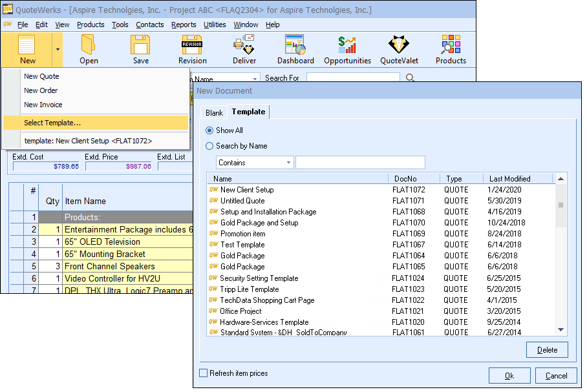
Task: Switch to the Blank tab
Action: [214, 113]
